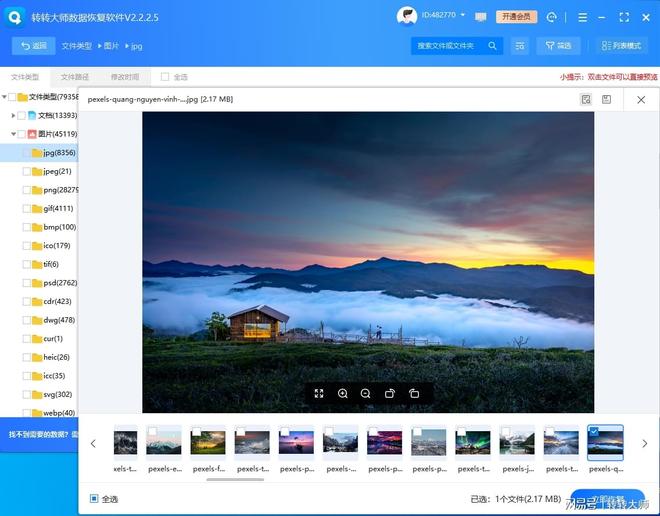The image size is (660, 516).
Task: Click the 图片 breadcrumb
Action: pos(111,46)
